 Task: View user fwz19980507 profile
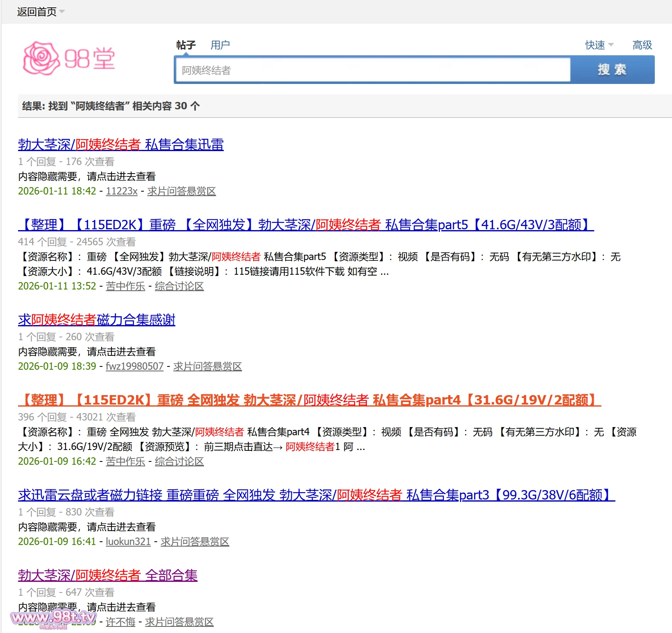coord(134,366)
